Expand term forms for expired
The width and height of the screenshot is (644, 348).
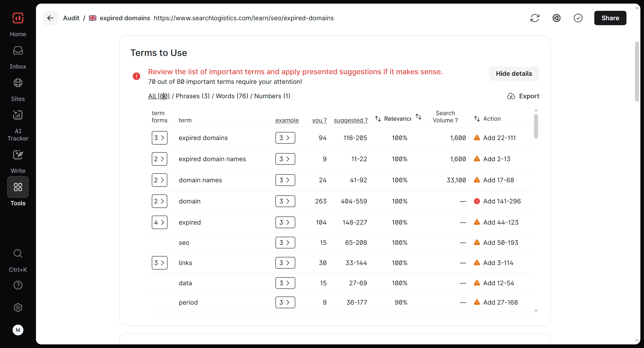pos(159,222)
